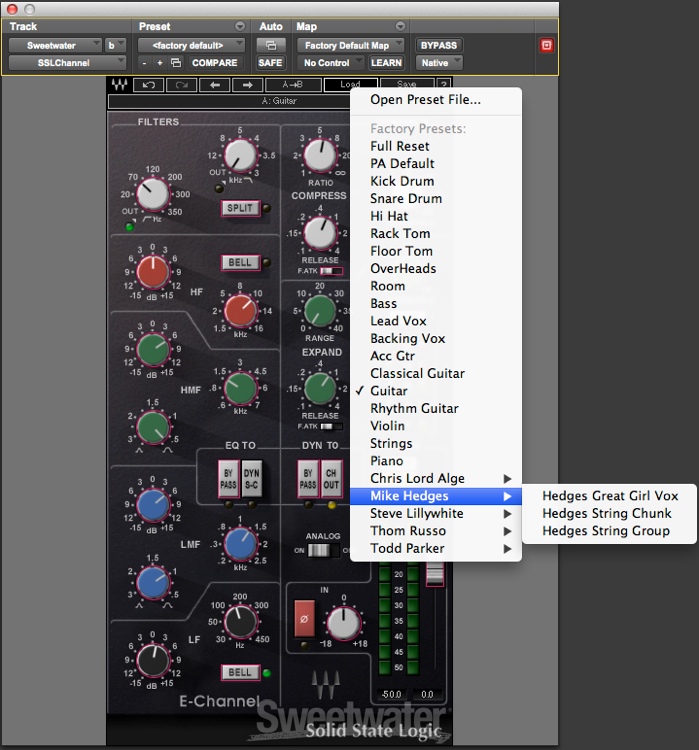Click the HF frequency red knob
The image size is (699, 750).
coord(241,311)
